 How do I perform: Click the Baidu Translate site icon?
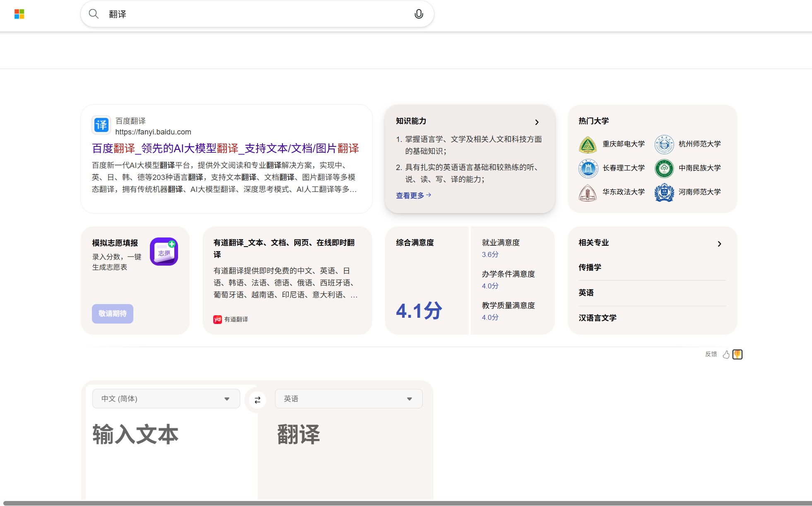(x=101, y=125)
